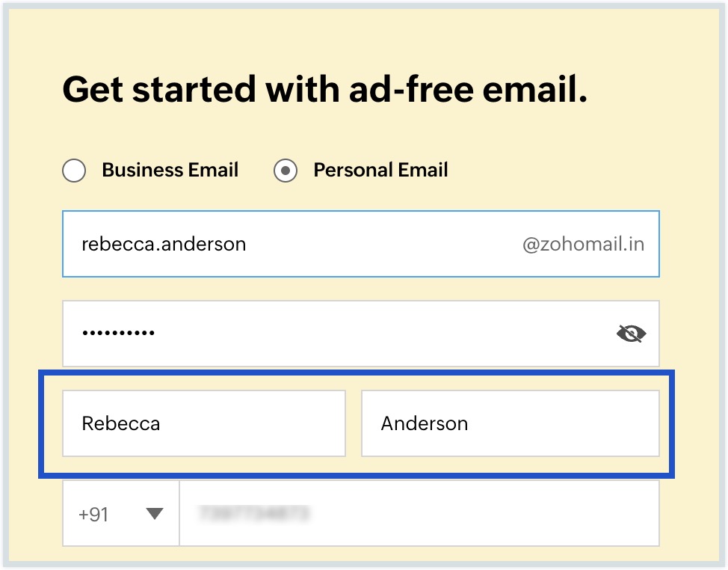This screenshot has height=570, width=728.
Task: Click the @zohomail.in domain suffix
Action: click(583, 245)
